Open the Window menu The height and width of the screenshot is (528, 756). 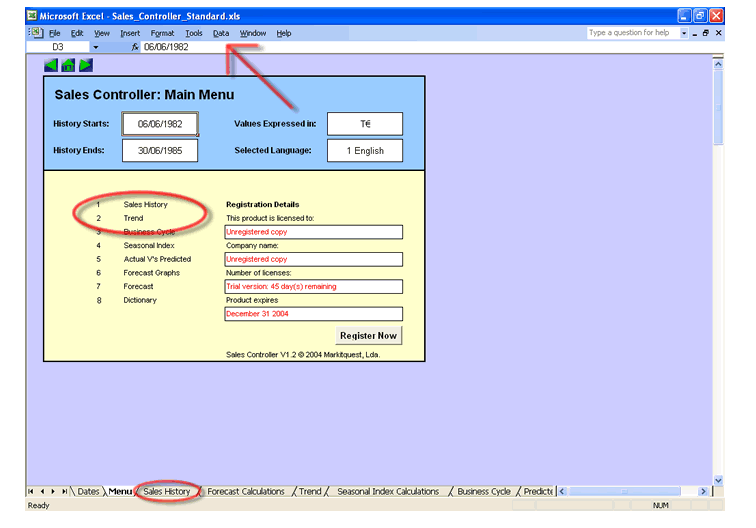pos(253,33)
